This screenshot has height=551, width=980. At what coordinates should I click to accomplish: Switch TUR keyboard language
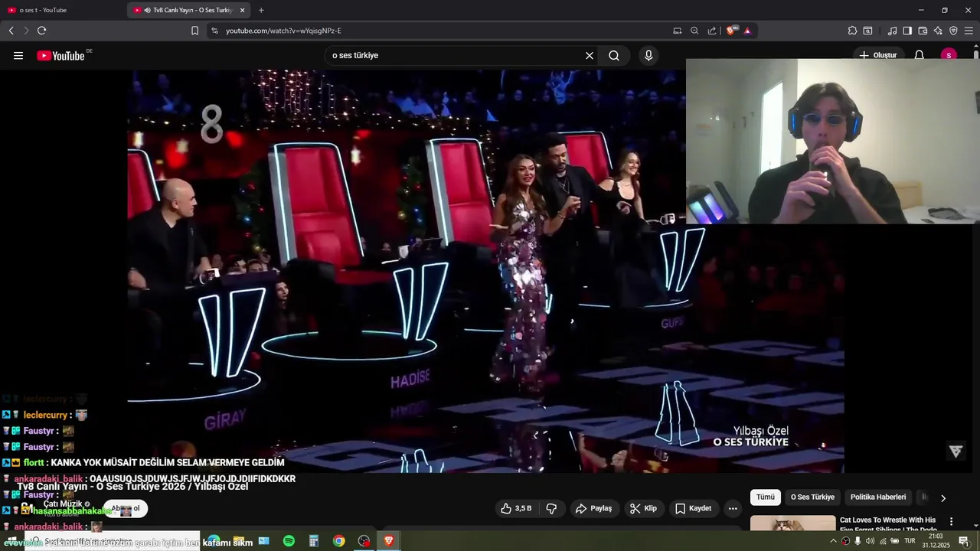click(910, 541)
